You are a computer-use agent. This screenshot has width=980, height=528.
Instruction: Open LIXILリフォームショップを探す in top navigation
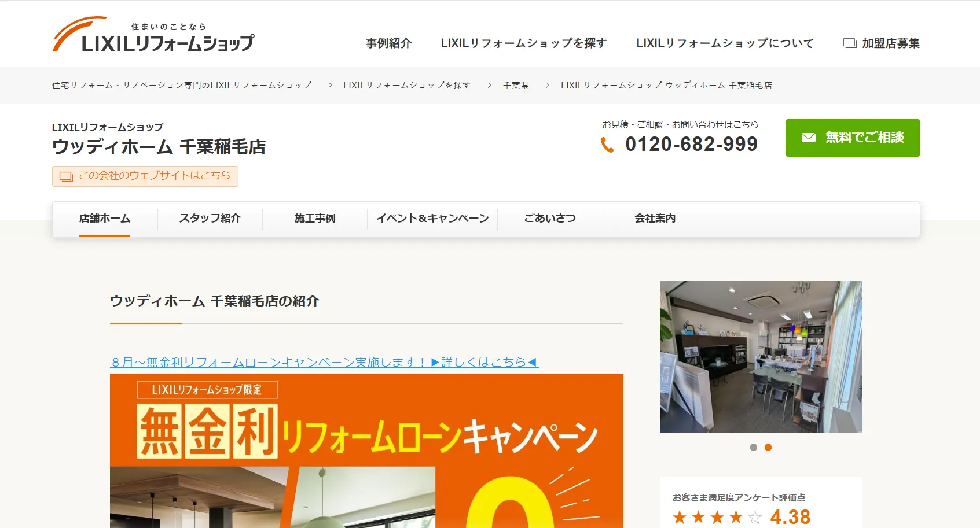523,43
